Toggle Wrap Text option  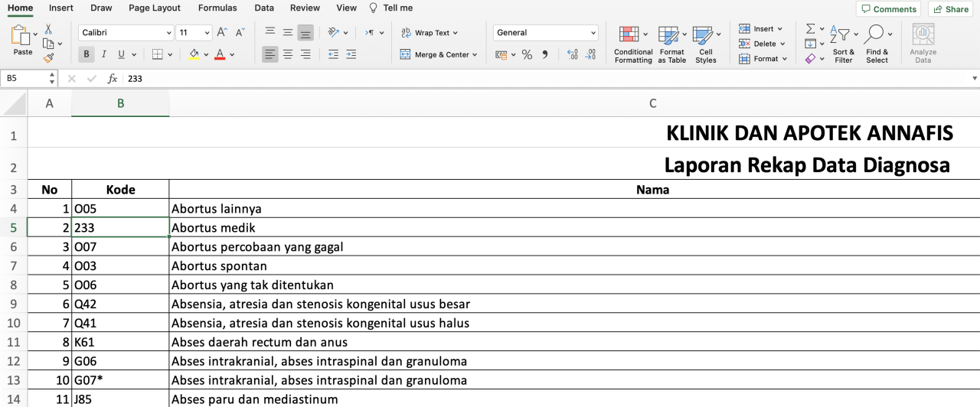tap(429, 33)
